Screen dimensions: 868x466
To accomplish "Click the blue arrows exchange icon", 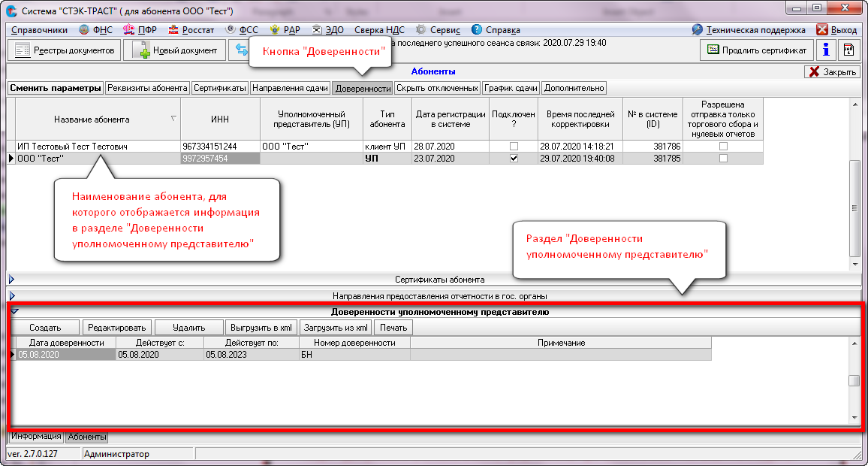I will (x=241, y=50).
